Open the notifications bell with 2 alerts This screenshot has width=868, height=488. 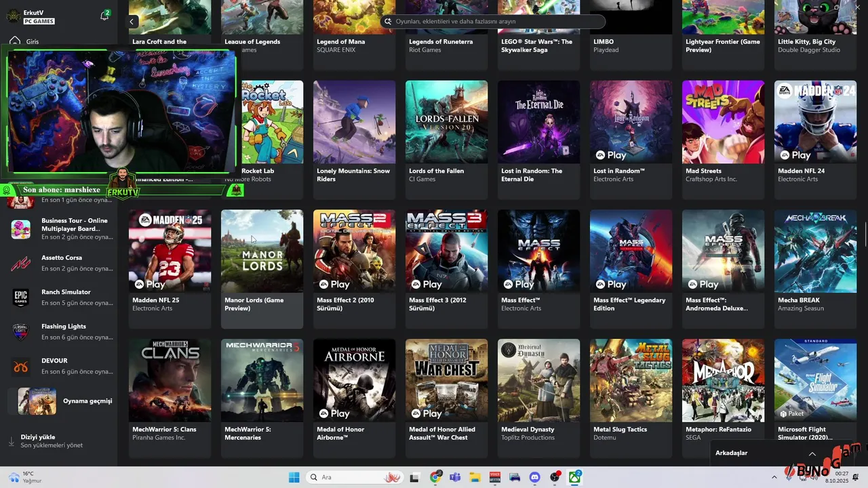pos(105,15)
